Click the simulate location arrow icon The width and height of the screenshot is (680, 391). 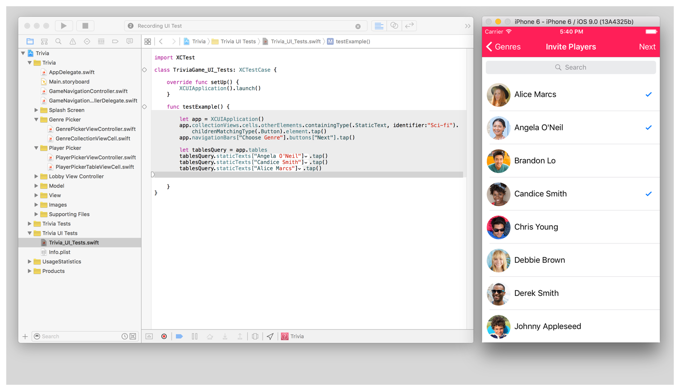270,336
